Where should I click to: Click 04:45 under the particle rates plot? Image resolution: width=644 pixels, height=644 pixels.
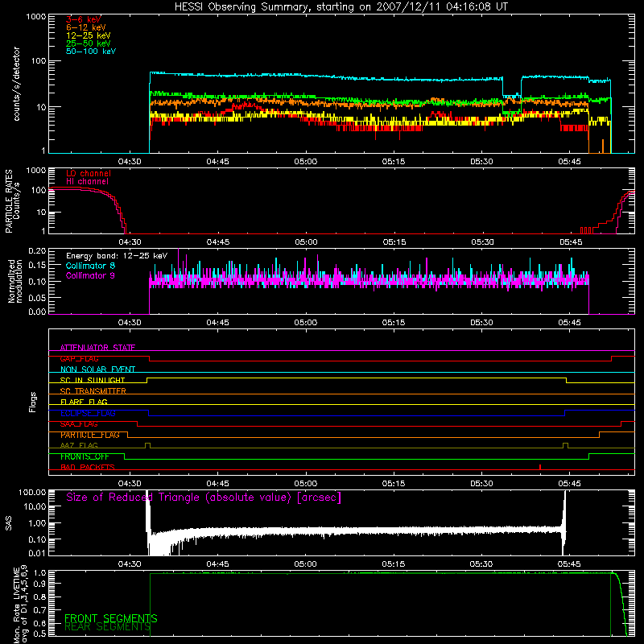[x=218, y=242]
